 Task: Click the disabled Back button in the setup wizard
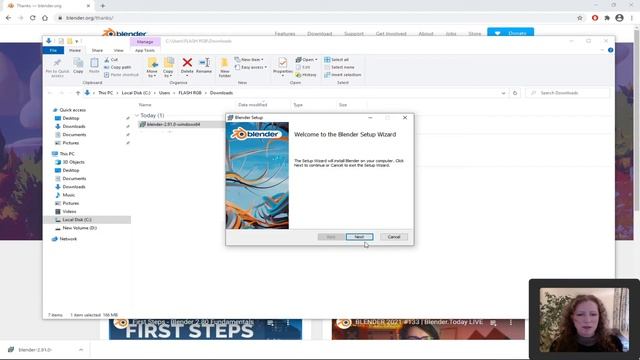tap(331, 237)
